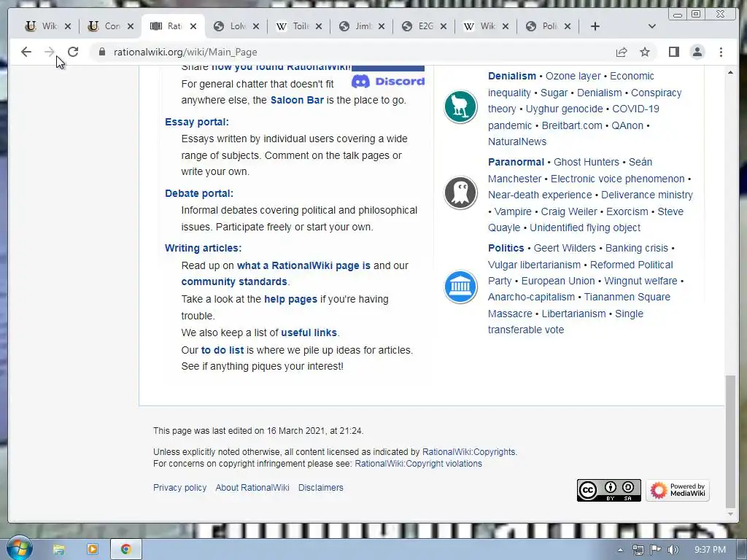This screenshot has height=560, width=747.
Task: Open the Politics heading link
Action: point(506,248)
